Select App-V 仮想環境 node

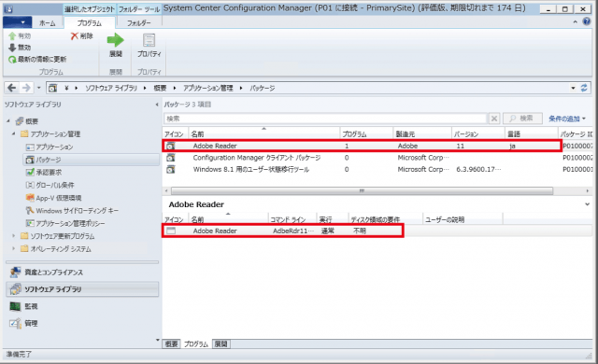pos(53,198)
